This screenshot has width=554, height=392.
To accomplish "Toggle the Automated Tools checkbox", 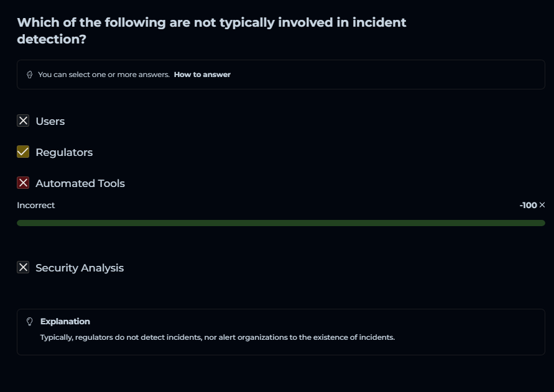I will coord(23,183).
